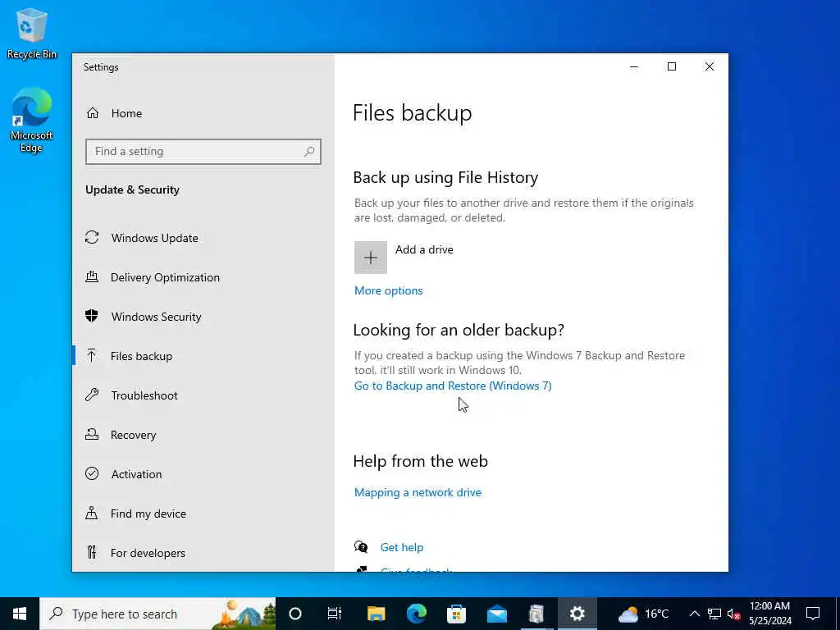Go to the Activation page
Screen dimensions: 840x630
pyautogui.click(x=136, y=474)
